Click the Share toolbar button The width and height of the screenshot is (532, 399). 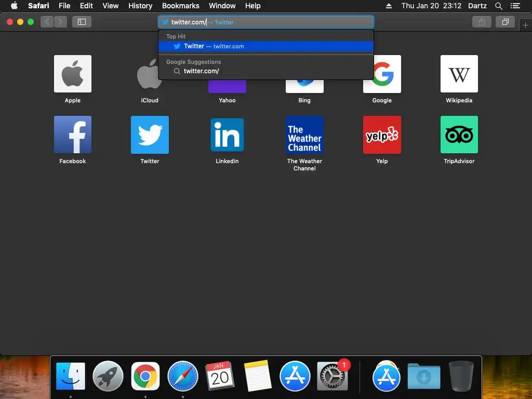482,22
